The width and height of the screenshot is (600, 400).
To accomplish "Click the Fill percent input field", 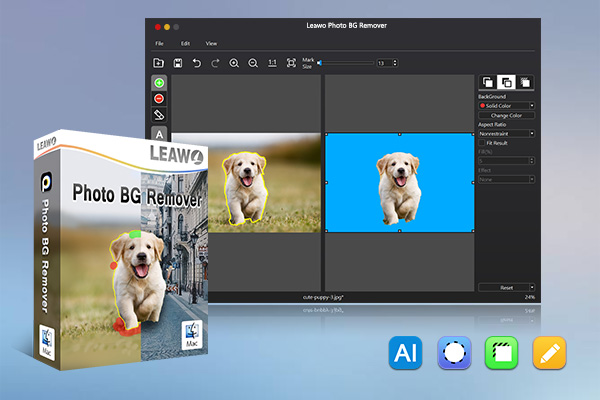I will (x=504, y=161).
